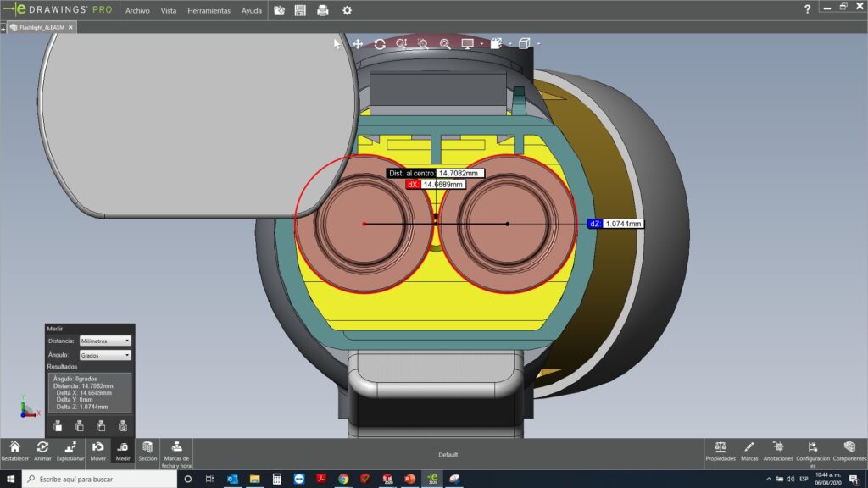Click the Restablecer button
868x488 pixels.
pyautogui.click(x=14, y=451)
